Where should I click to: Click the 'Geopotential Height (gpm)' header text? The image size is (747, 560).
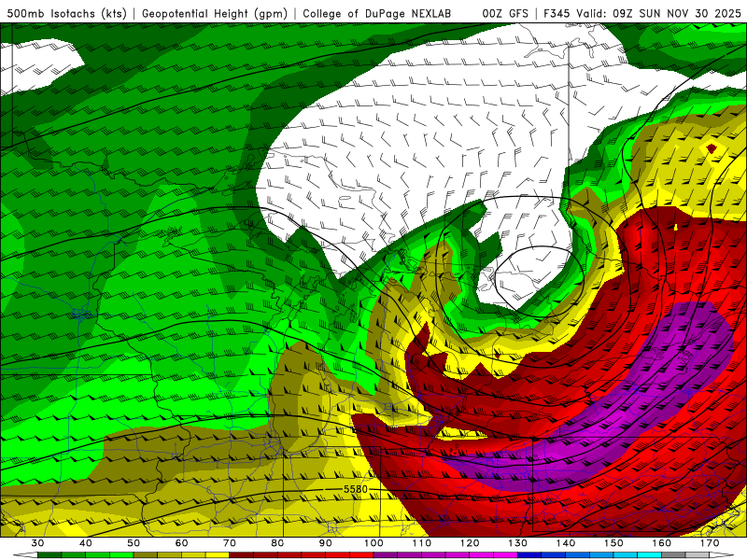click(215, 13)
